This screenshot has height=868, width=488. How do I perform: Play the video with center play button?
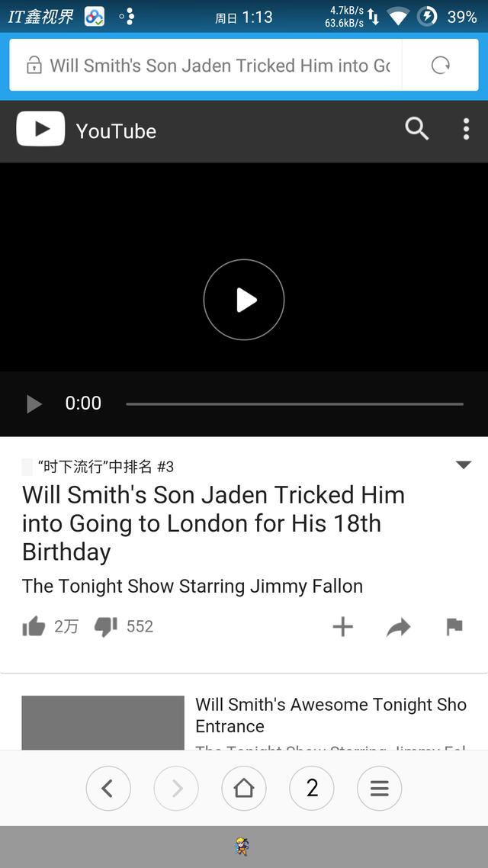[x=244, y=300]
